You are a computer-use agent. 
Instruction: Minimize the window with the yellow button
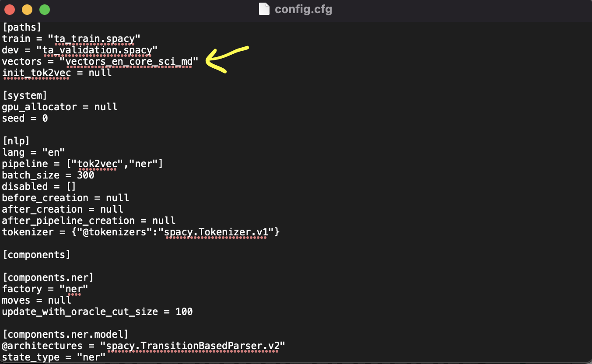(x=27, y=9)
